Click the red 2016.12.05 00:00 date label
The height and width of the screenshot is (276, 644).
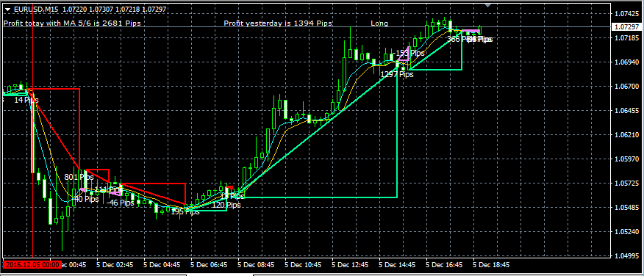click(32, 265)
